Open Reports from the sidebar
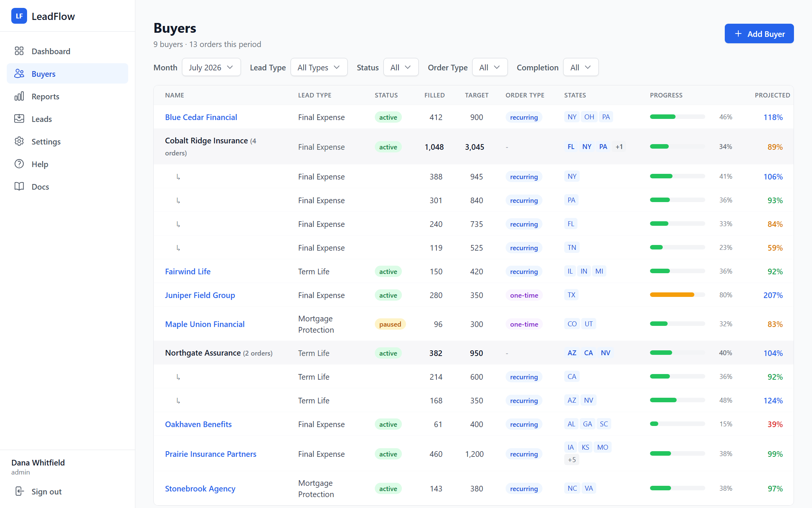Screen dimensions: 812x508 [68, 96]
